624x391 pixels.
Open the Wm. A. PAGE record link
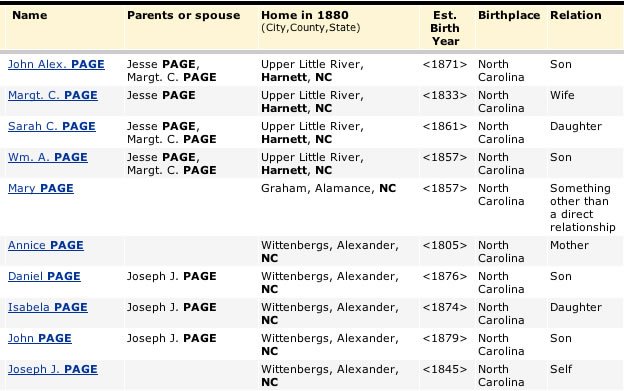coord(48,157)
